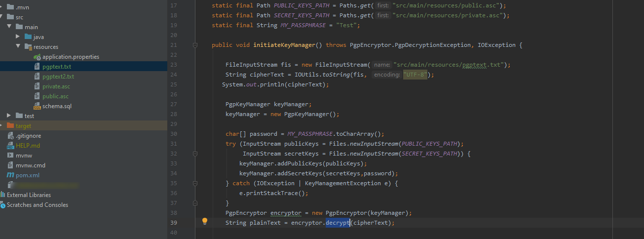This screenshot has height=239, width=644.
Task: Click the 'encryptor' variable on line 38
Action: pyautogui.click(x=286, y=213)
